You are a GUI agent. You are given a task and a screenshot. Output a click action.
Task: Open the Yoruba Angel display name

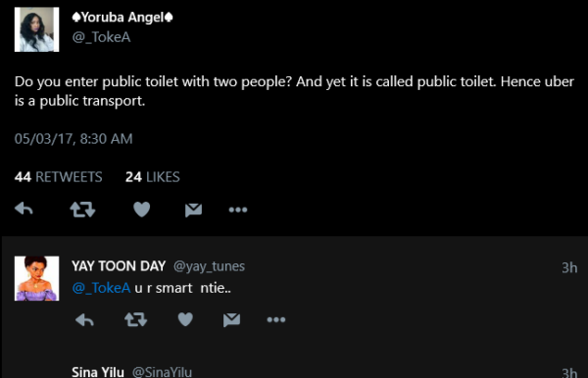pos(122,18)
